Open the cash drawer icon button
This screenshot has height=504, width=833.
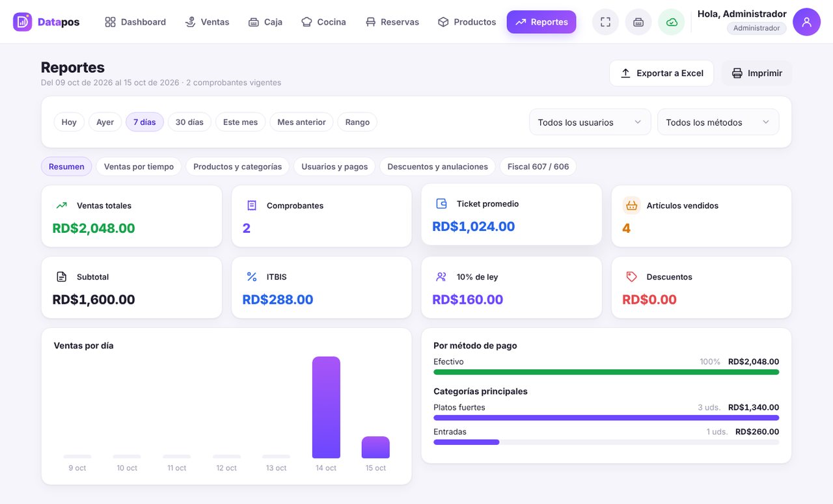click(638, 22)
